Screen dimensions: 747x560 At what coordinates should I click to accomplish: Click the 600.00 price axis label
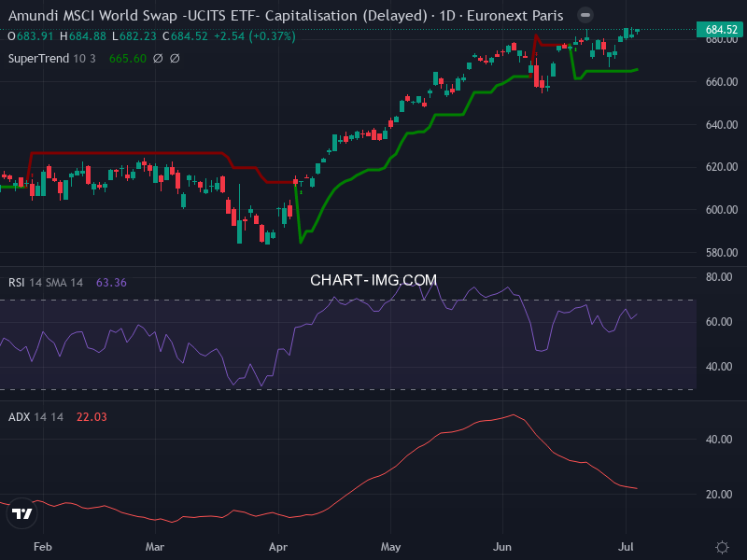[721, 210]
